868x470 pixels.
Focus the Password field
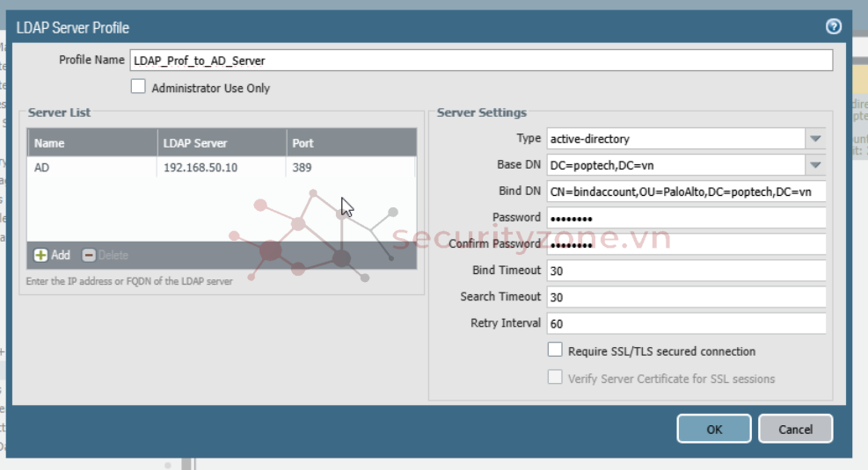coord(686,218)
